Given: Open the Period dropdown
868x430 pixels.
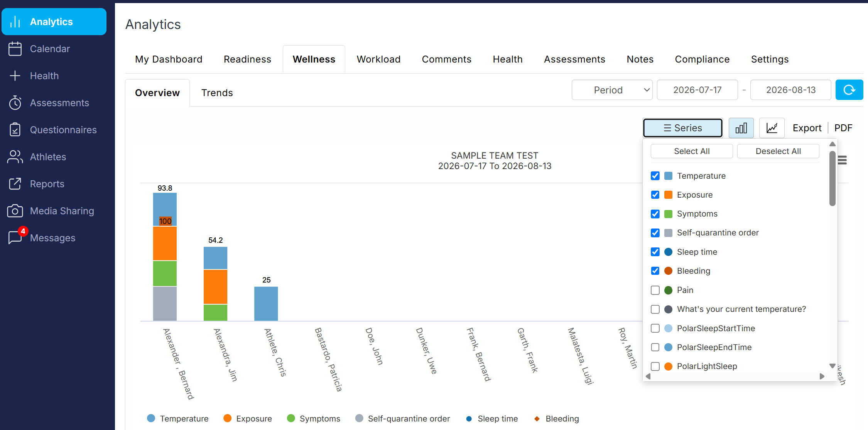Looking at the screenshot, I should click(x=612, y=90).
